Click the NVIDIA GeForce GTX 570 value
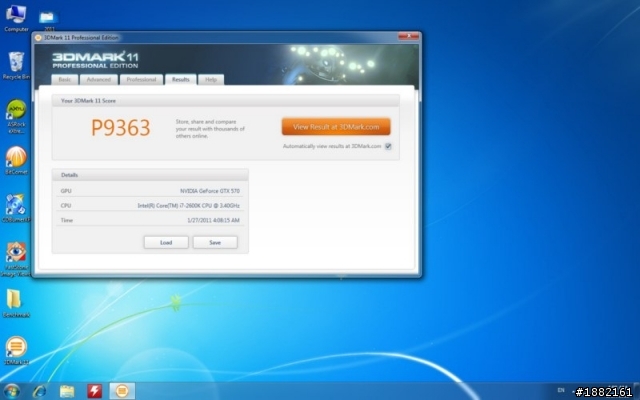This screenshot has width=640, height=400. point(210,191)
